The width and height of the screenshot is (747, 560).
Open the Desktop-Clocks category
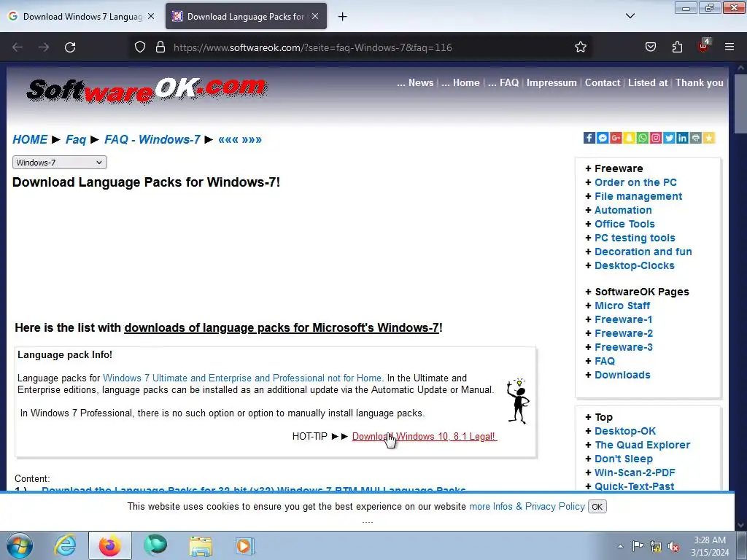tap(635, 265)
